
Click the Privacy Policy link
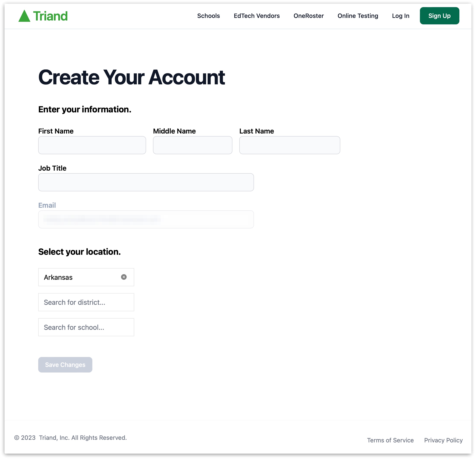pos(443,441)
